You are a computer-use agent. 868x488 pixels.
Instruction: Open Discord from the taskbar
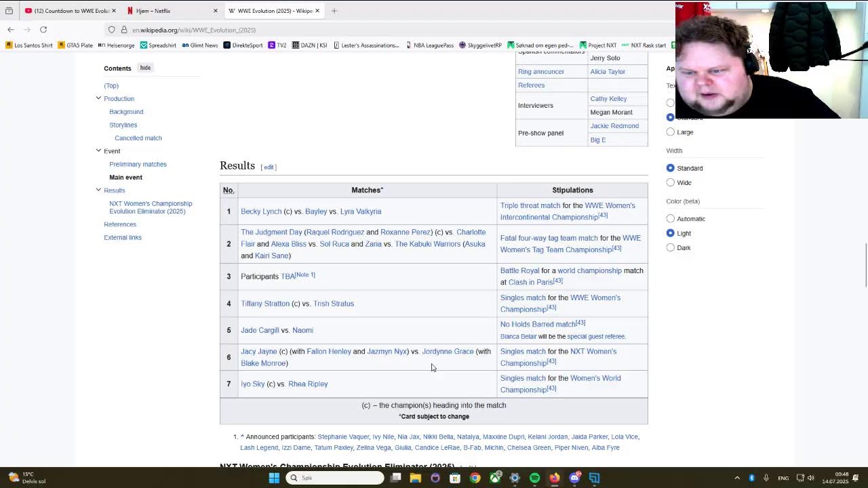tap(574, 478)
